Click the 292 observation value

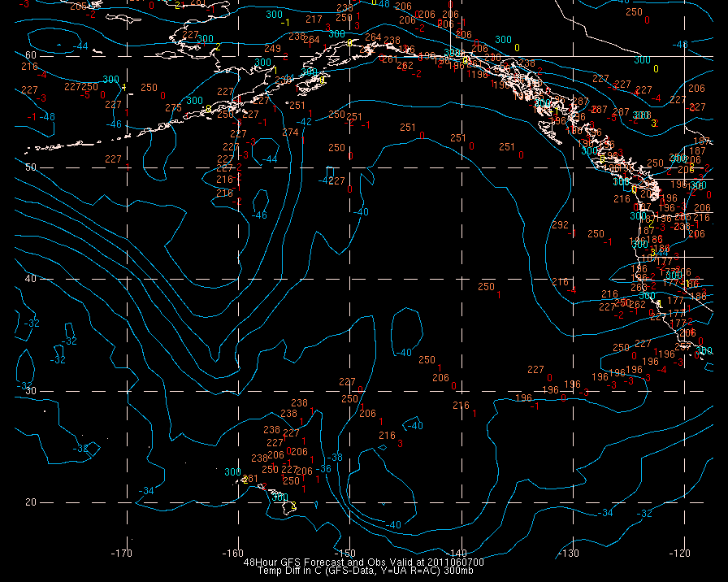pos(560,225)
